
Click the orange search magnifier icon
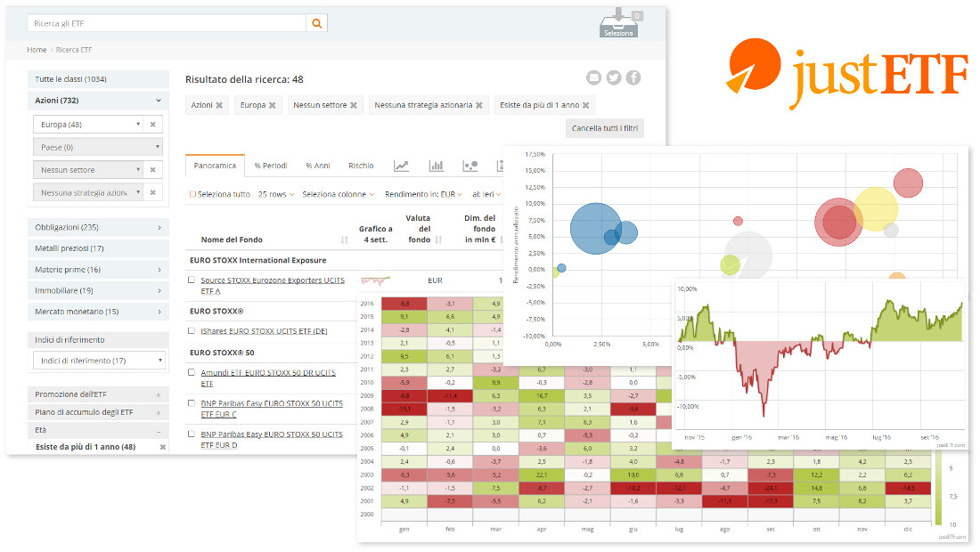click(x=317, y=23)
